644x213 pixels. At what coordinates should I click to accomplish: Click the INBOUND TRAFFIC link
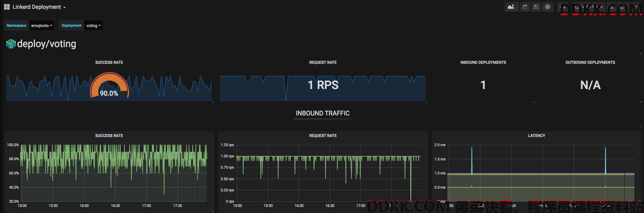pyautogui.click(x=323, y=113)
